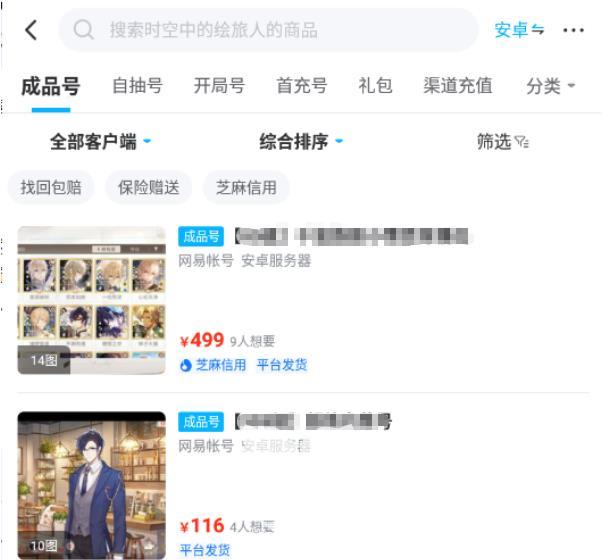Toggle the 保险赠送 filter chip

148,188
